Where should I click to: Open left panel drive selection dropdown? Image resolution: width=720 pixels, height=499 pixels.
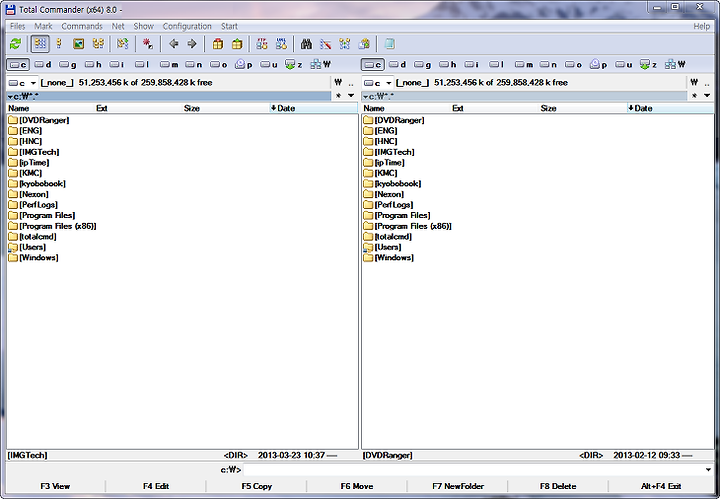tap(22, 83)
